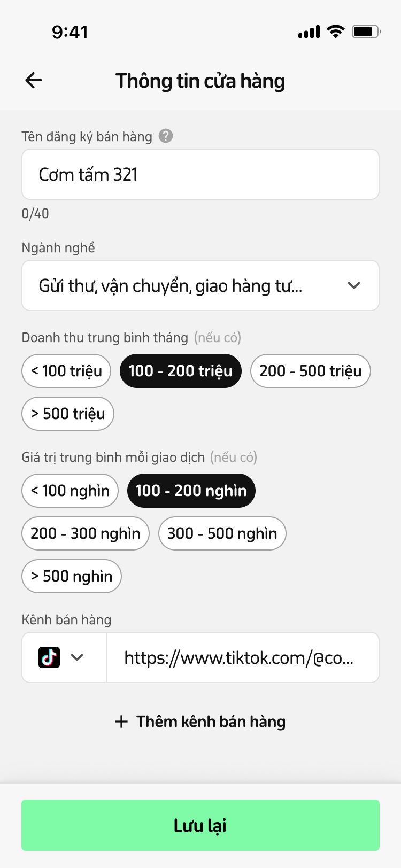Screen dimensions: 401x868
Task: Tap 'Thêm kênh bán hàng' link text
Action: tap(211, 722)
